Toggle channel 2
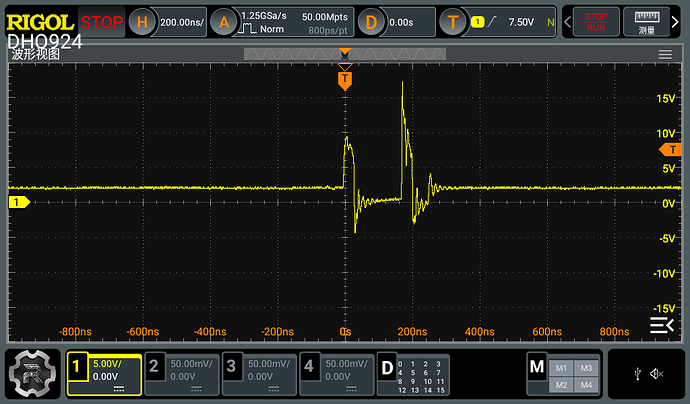 [154, 366]
